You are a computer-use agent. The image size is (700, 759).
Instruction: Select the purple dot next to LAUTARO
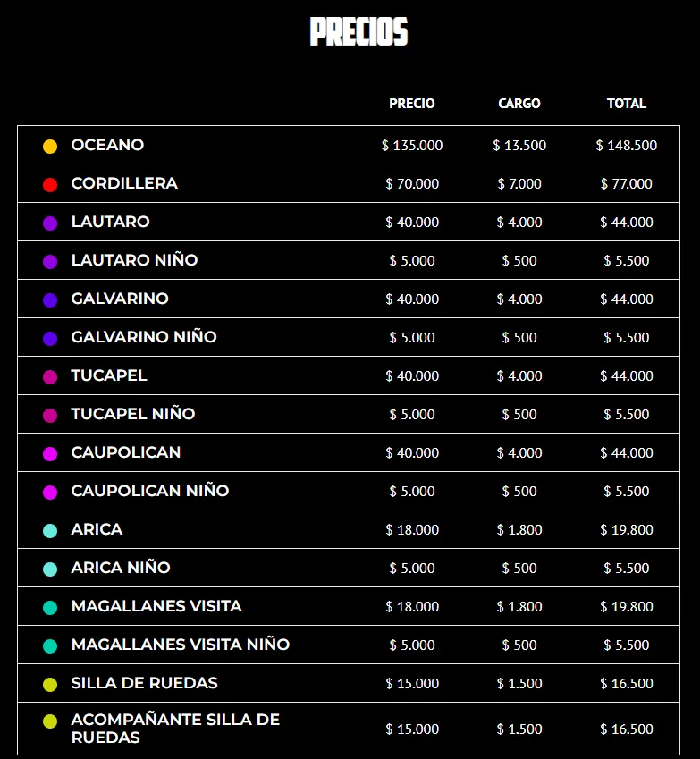50,223
